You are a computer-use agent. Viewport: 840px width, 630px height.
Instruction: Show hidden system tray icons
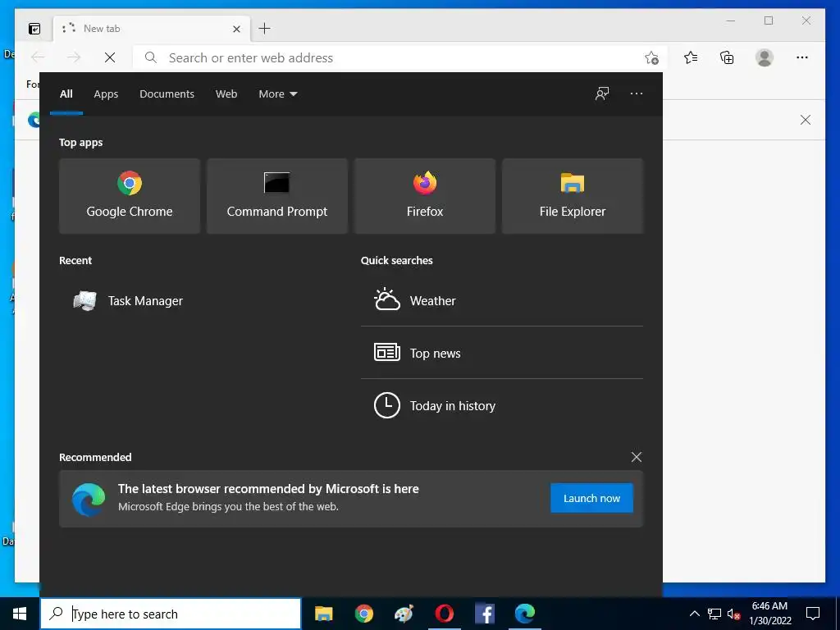[694, 614]
